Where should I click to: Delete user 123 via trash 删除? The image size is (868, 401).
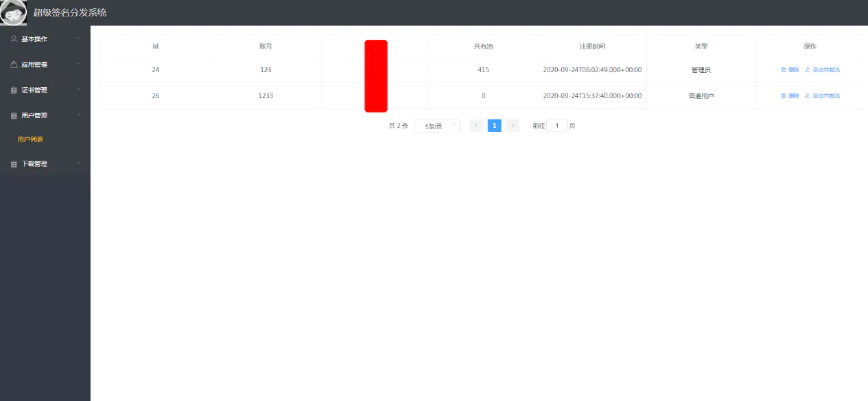(790, 70)
